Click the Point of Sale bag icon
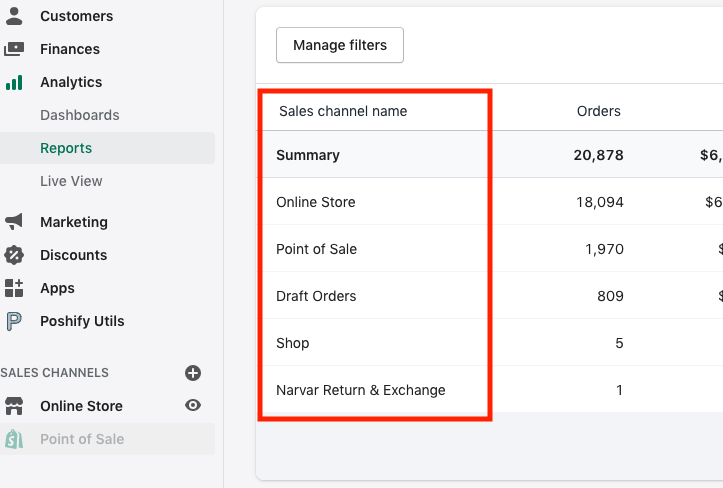 coord(14,439)
